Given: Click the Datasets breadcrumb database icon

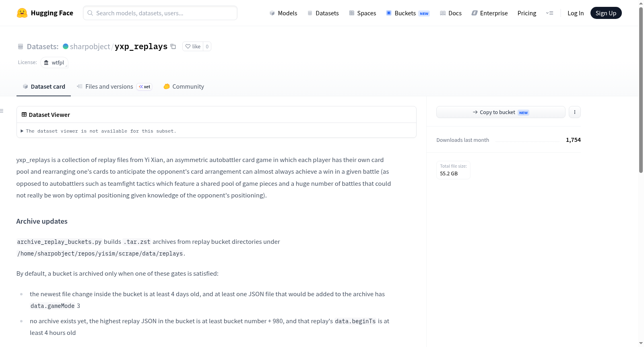Looking at the screenshot, I should coord(21,46).
